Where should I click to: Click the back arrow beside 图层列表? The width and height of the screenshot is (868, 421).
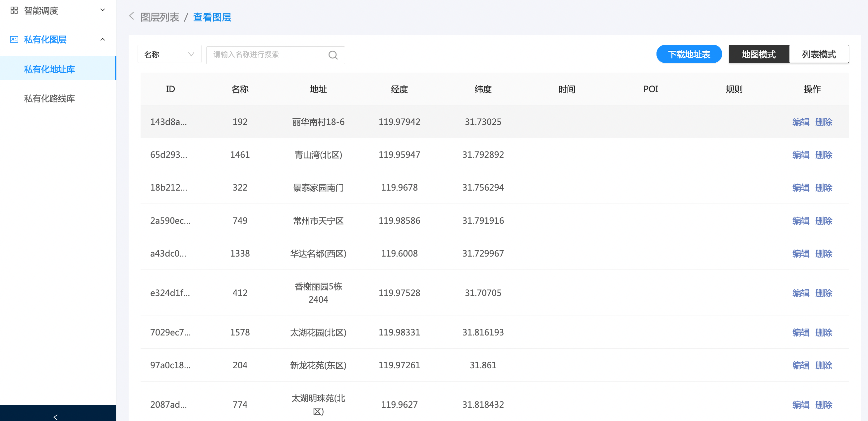click(x=132, y=16)
